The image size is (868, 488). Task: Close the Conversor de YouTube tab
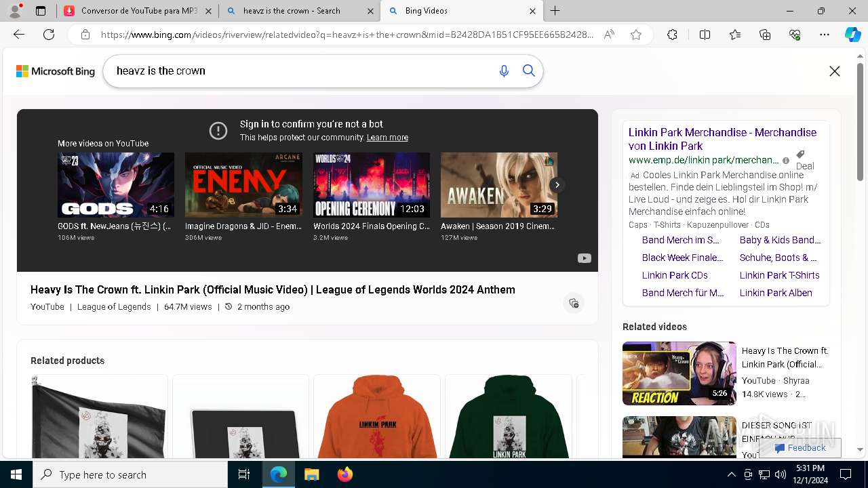click(x=208, y=11)
